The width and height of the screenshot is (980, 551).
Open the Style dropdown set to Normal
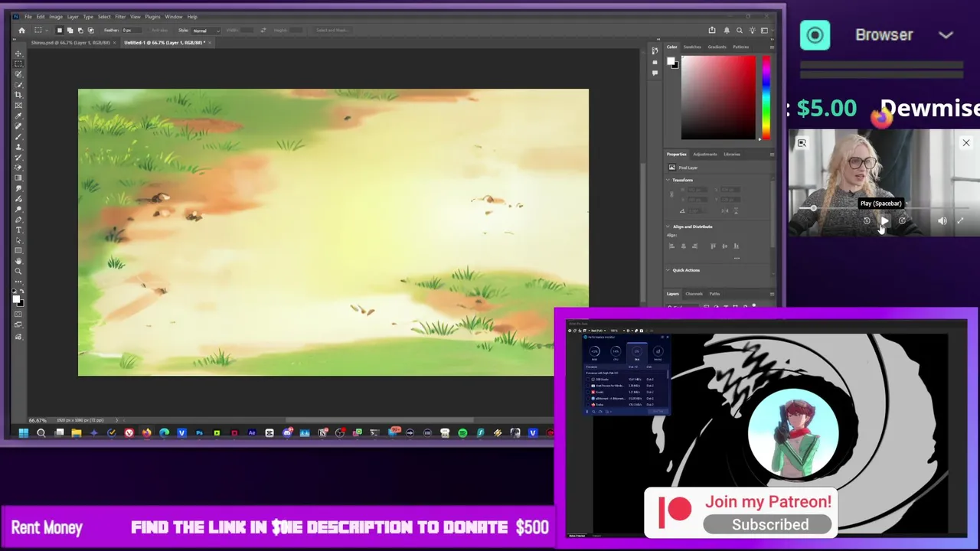[x=207, y=30]
